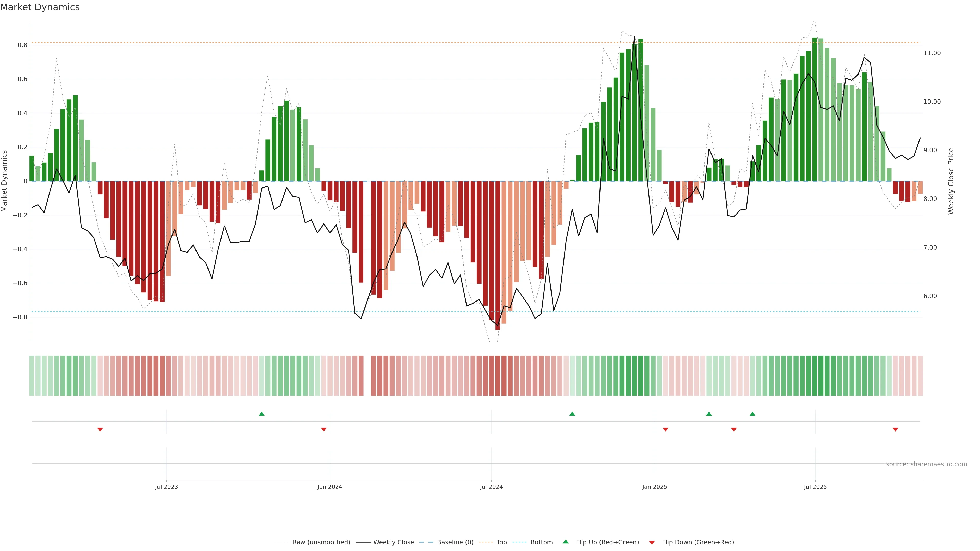980x551 pixels.
Task: Click the source: sharemaestro.com text
Action: tap(926, 464)
